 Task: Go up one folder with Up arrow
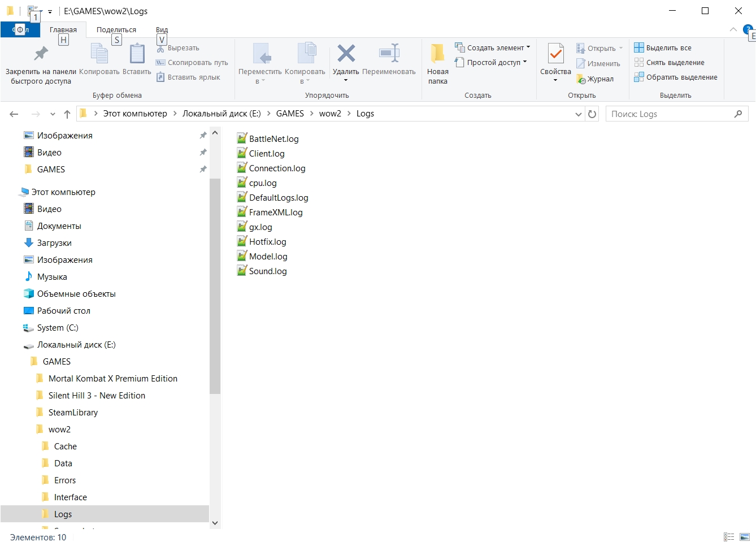[x=67, y=114]
